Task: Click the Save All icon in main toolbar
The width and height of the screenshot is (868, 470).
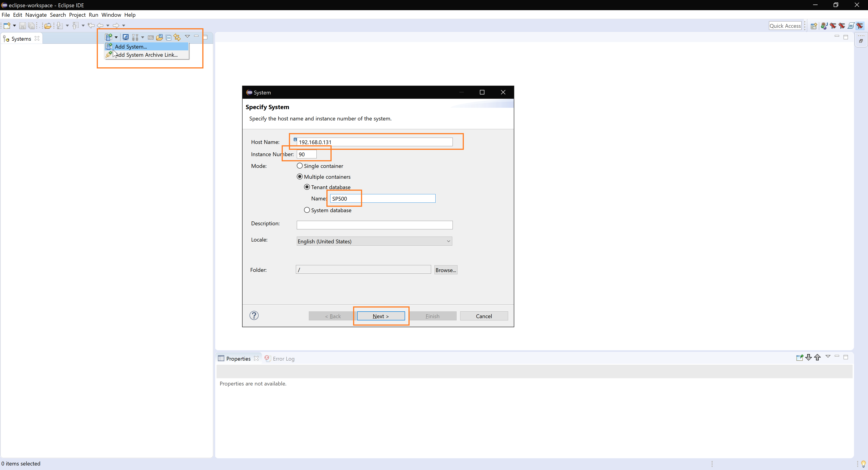Action: point(31,26)
